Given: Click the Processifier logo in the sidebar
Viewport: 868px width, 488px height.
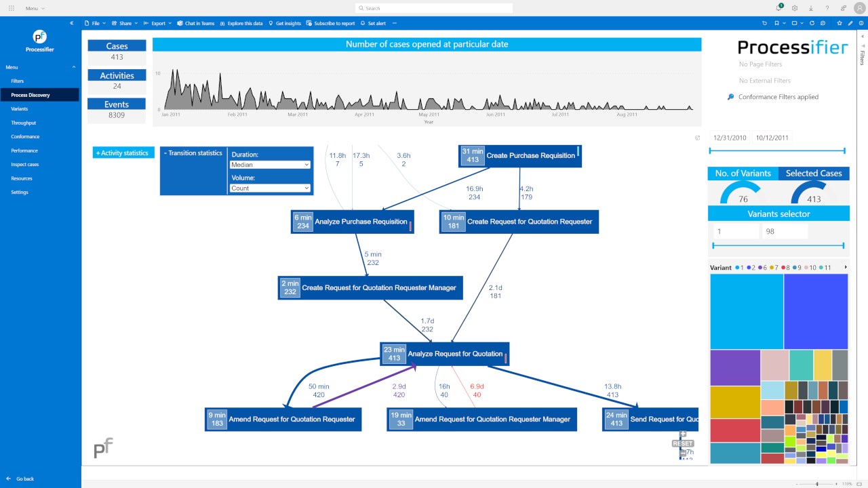Looking at the screenshot, I should [40, 37].
